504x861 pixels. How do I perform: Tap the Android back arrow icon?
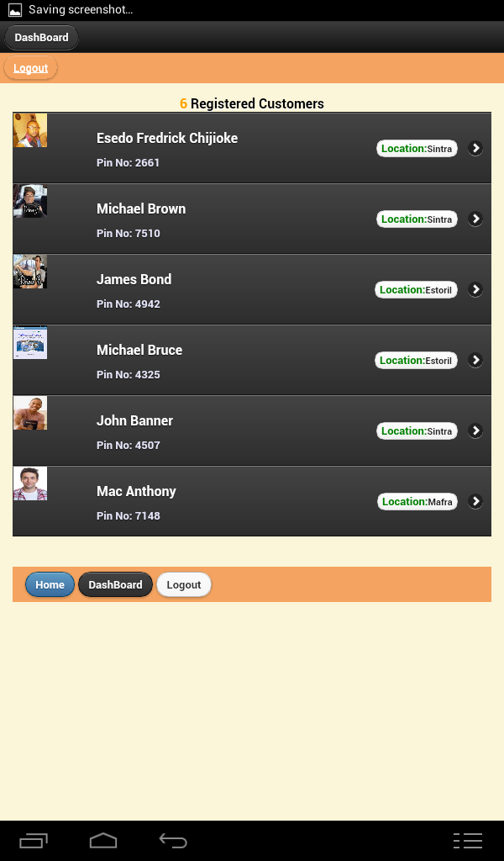tap(173, 841)
